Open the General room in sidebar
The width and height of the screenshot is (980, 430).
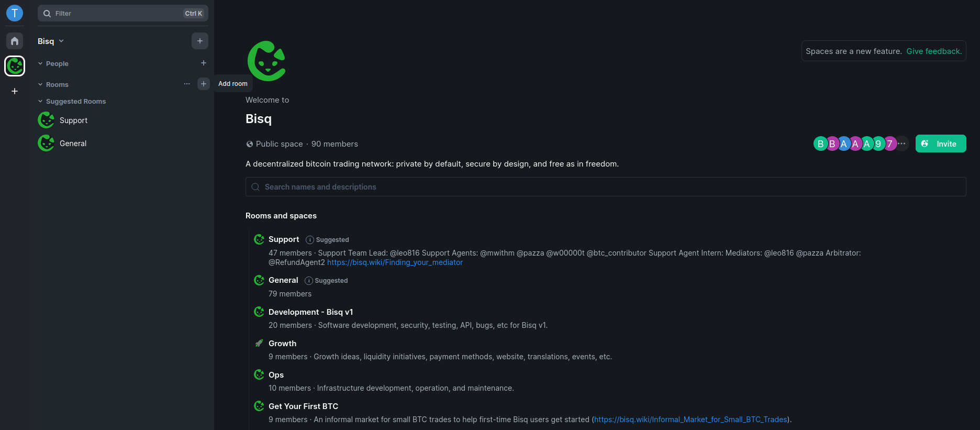(x=73, y=144)
